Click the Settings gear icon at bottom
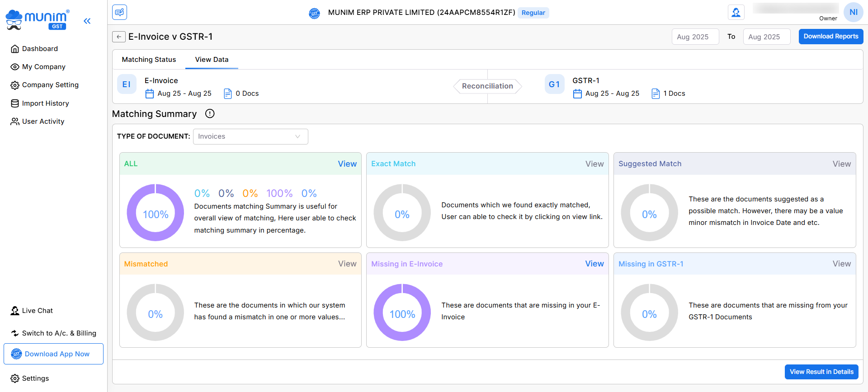Viewport: 868px width, 392px height. (15, 378)
